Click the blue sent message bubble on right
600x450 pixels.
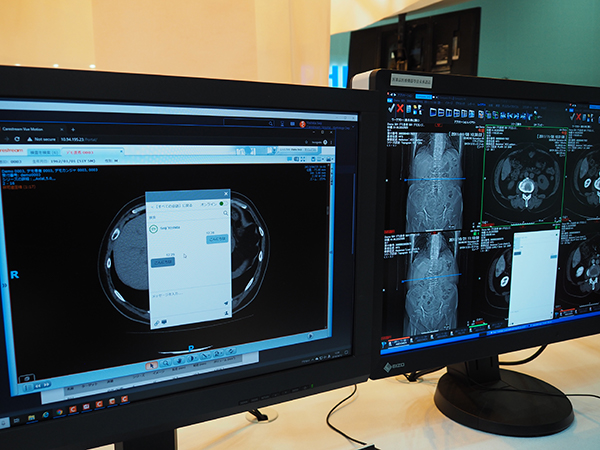(216, 239)
